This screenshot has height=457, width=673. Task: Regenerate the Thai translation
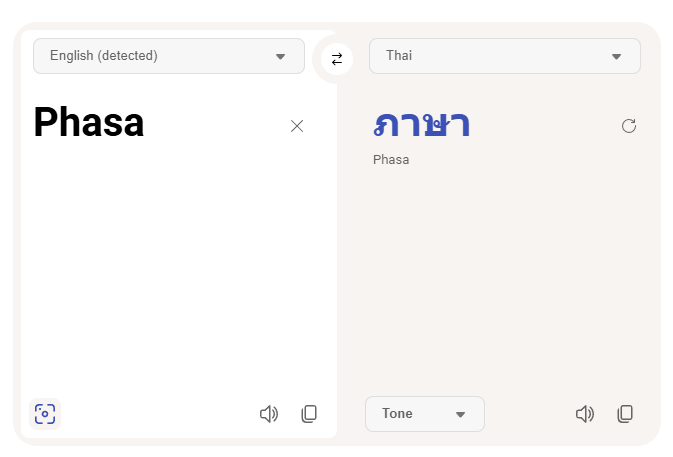[629, 126]
